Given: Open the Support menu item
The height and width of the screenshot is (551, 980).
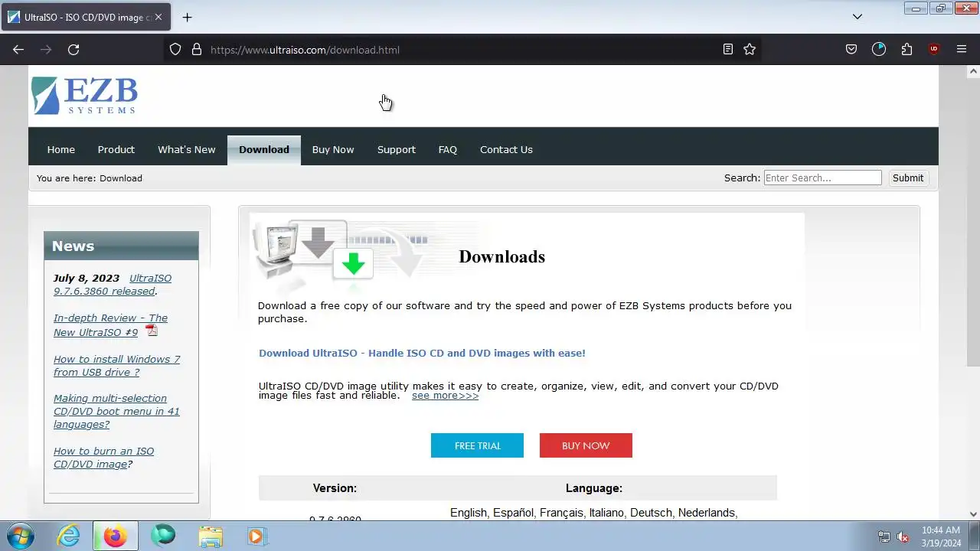Looking at the screenshot, I should (x=397, y=149).
